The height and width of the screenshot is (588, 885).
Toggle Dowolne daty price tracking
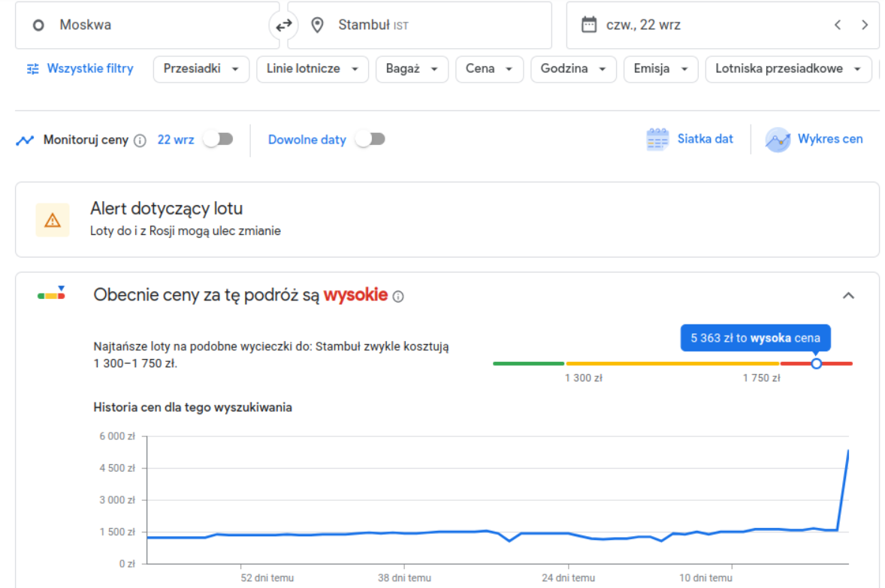(x=371, y=140)
